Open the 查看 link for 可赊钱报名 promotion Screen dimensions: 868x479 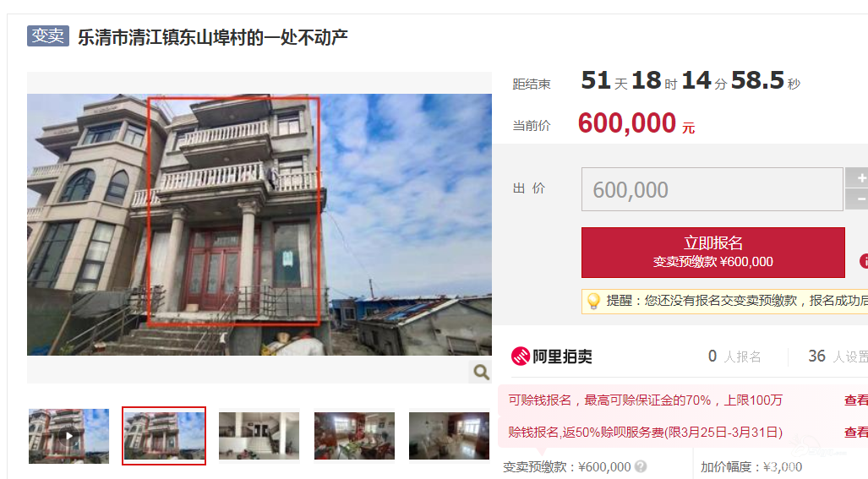pyautogui.click(x=856, y=400)
